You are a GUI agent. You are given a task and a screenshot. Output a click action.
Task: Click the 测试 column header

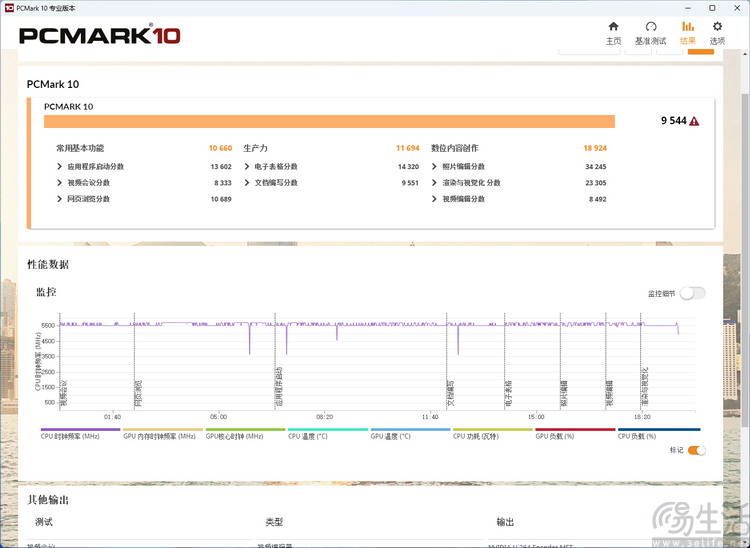[44, 522]
